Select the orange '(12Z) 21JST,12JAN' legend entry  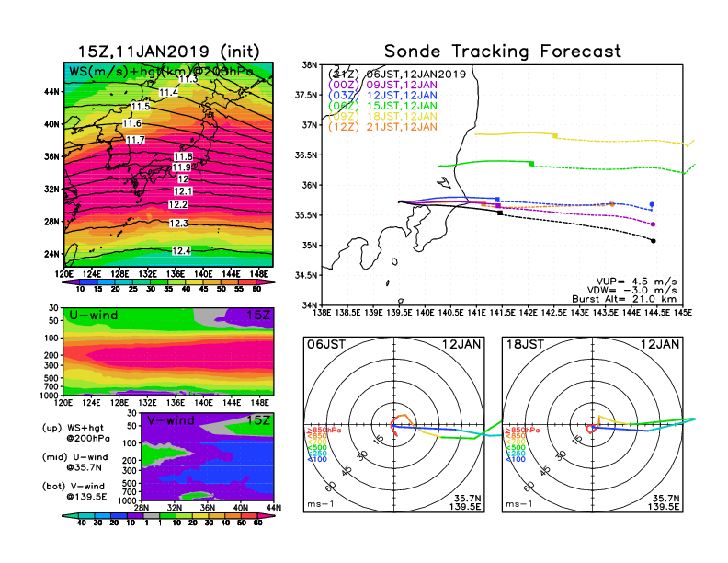pyautogui.click(x=382, y=127)
